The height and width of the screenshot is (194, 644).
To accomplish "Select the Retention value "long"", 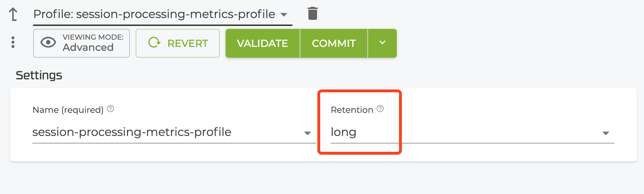I will point(343,132).
